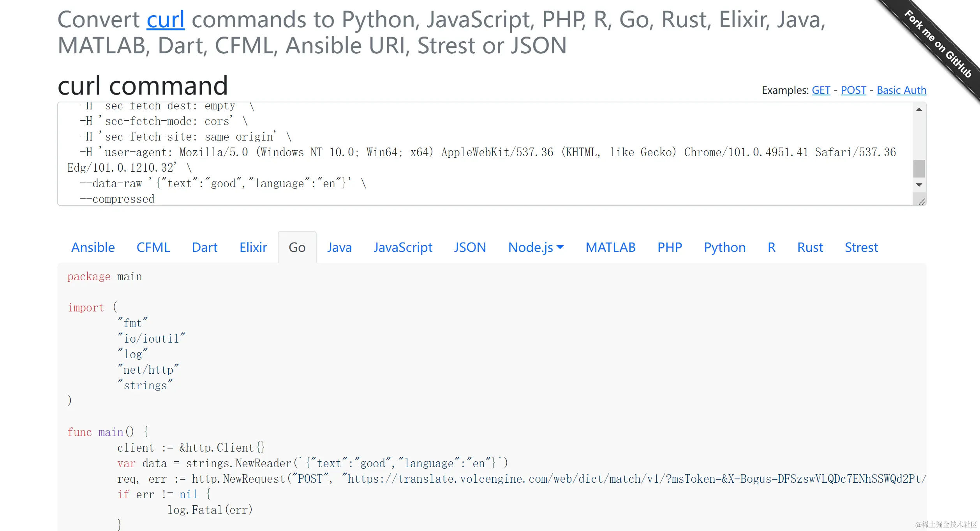980x531 pixels.
Task: Show JavaScript conversion output
Action: [403, 248]
